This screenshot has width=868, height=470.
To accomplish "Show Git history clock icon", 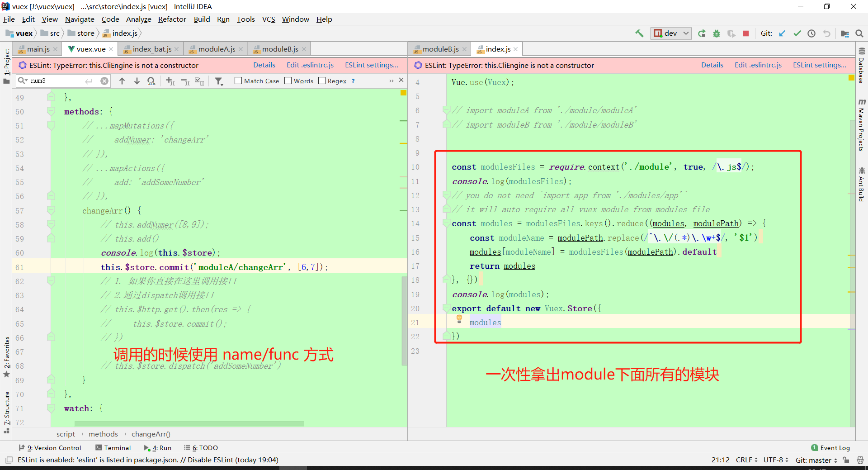I will click(x=811, y=33).
